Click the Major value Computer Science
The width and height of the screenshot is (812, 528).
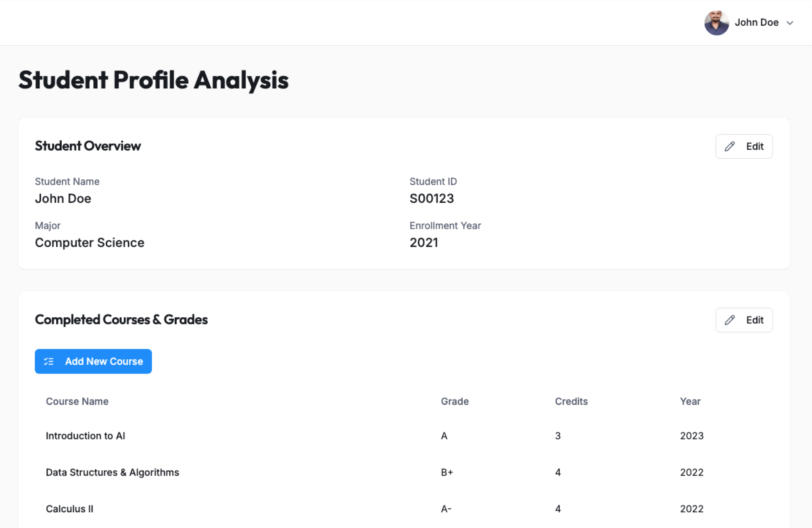pos(90,242)
